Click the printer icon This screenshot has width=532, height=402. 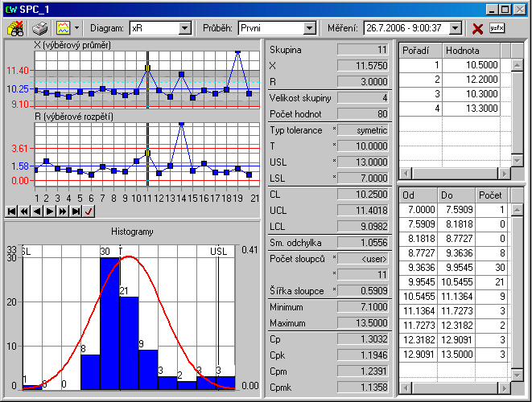point(39,28)
